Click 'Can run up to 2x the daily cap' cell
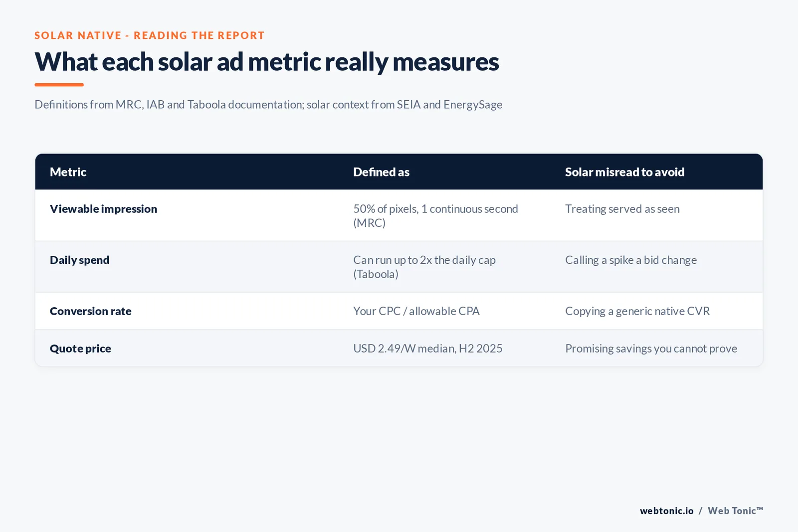Viewport: 798px width, 532px height. tap(424, 267)
